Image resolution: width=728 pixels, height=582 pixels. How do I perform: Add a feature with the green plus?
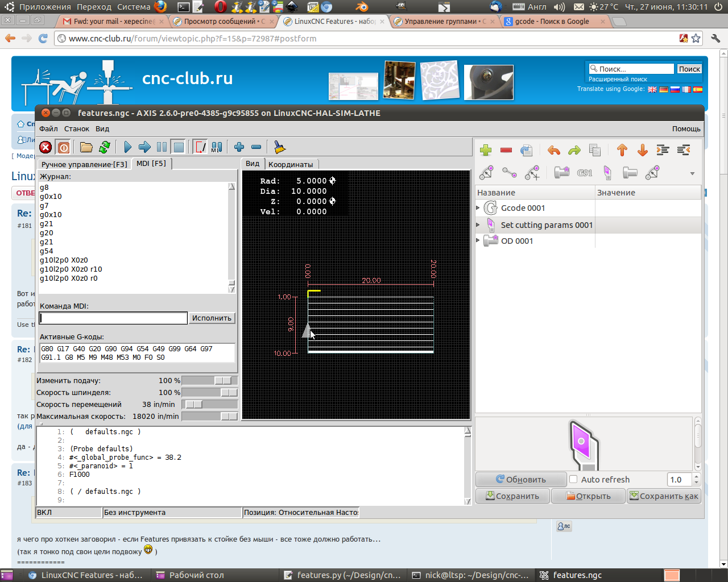486,151
